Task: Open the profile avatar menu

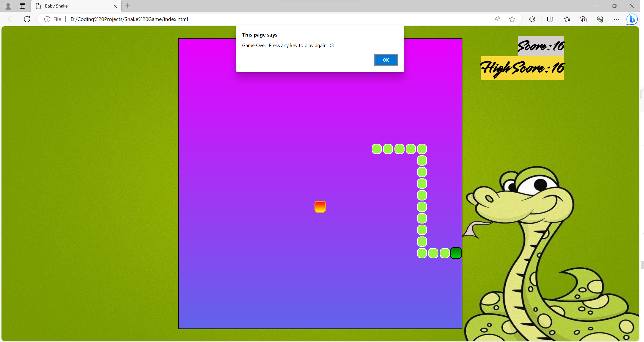Action: pos(8,6)
